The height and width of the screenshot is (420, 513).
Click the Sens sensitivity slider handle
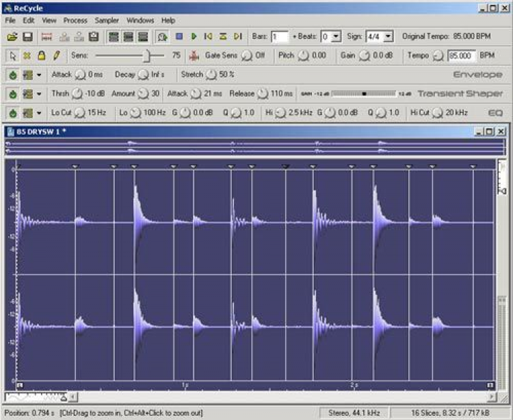[x=147, y=55]
